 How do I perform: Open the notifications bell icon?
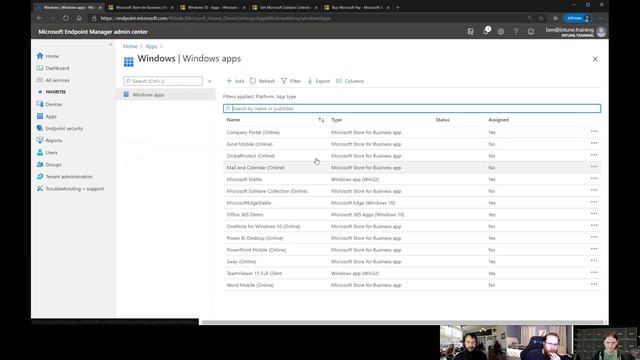[x=486, y=31]
